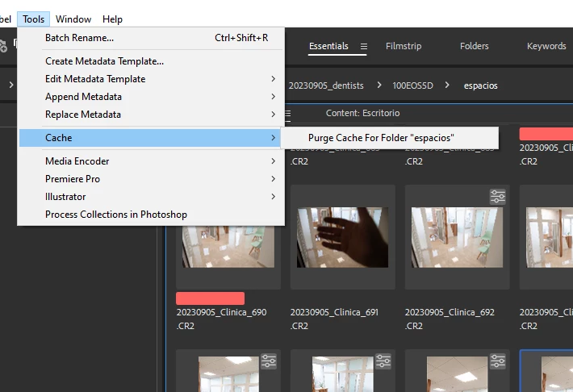Viewport: 573px width, 392px height.
Task: Open the Tools menu in the menu bar
Action: coord(33,19)
